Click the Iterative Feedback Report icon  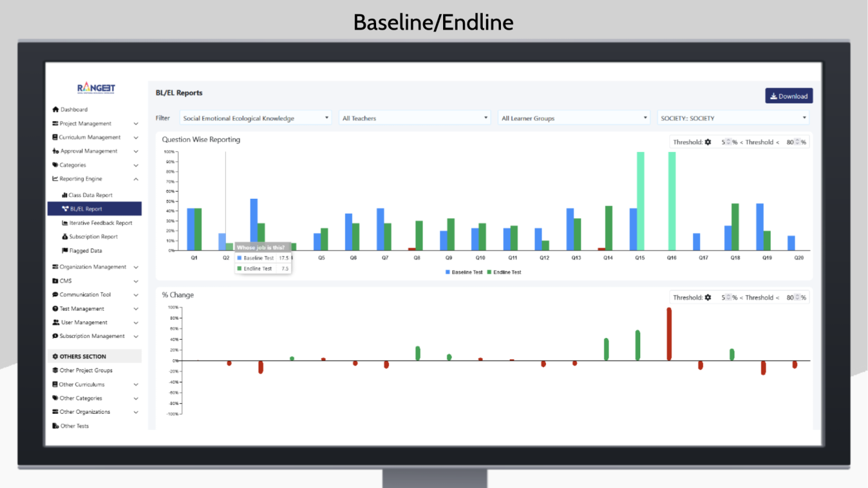tap(64, 223)
